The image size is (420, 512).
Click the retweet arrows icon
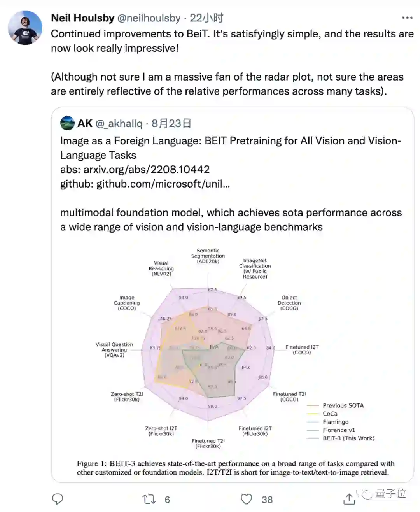tap(149, 499)
